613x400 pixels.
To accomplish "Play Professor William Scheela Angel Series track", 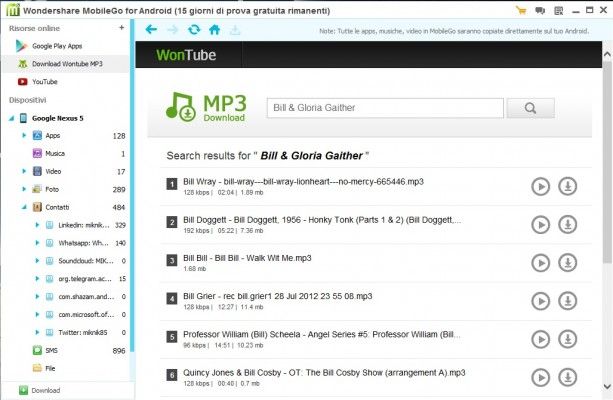I will pyautogui.click(x=541, y=339).
